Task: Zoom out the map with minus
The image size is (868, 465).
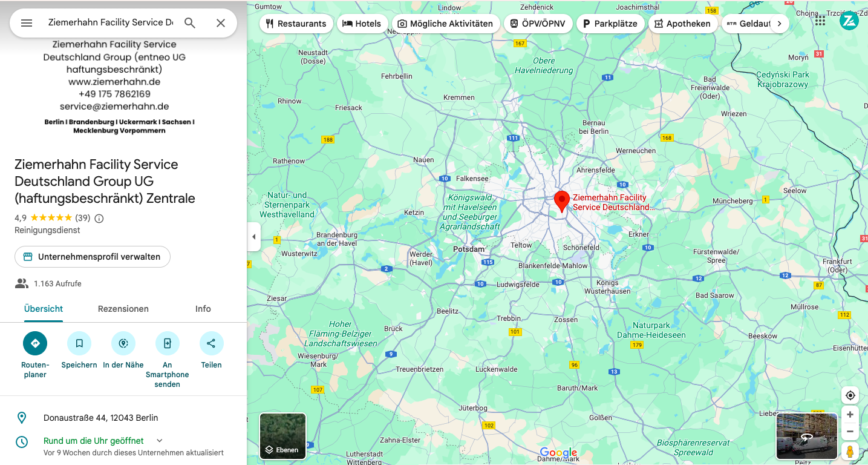Action: pos(850,432)
